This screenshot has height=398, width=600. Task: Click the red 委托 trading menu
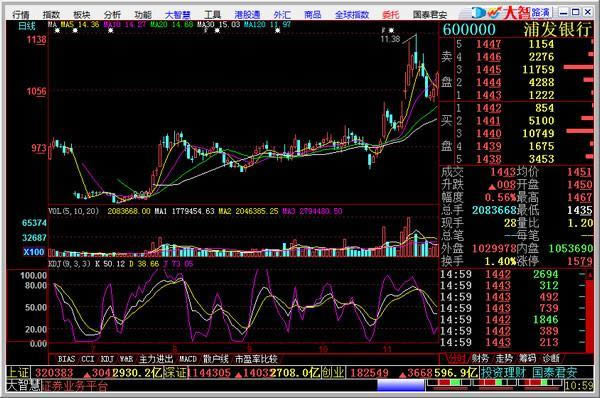tap(390, 15)
